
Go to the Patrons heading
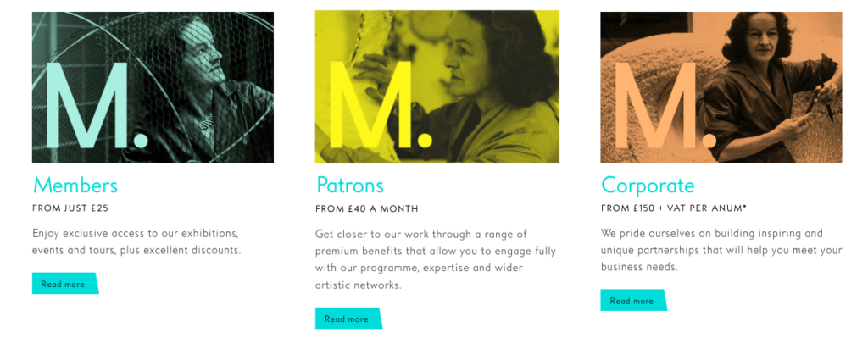tap(350, 185)
